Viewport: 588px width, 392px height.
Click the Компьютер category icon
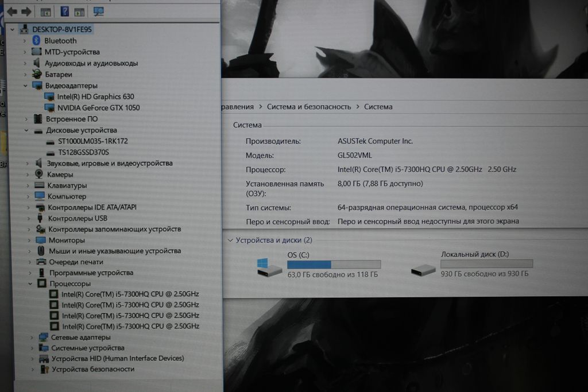(x=40, y=196)
